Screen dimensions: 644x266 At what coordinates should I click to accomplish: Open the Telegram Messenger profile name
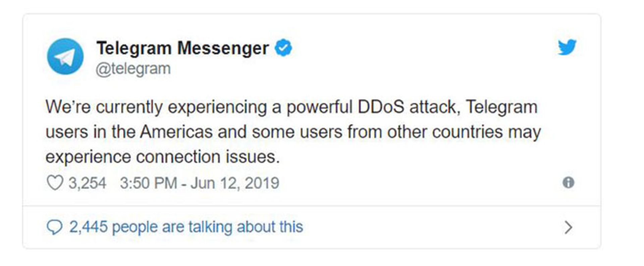(182, 48)
